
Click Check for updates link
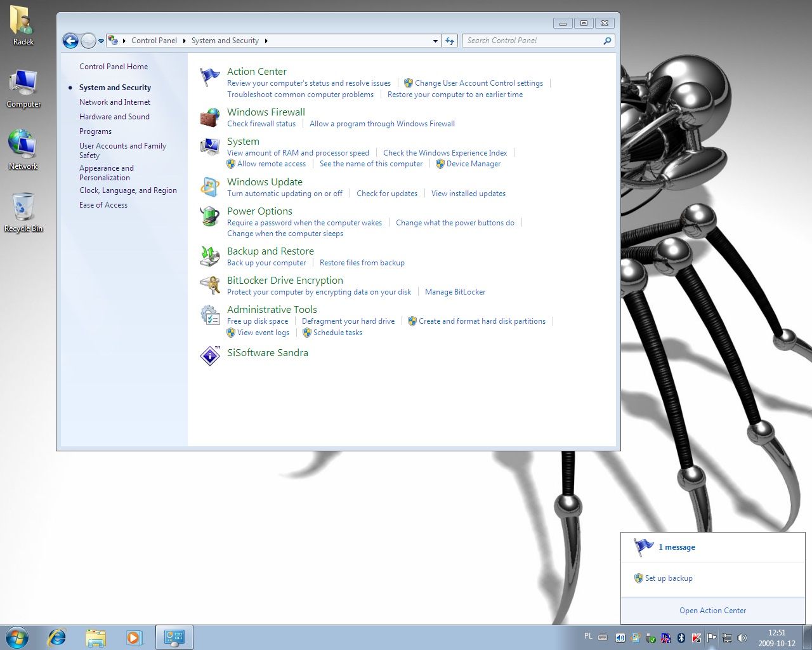click(387, 194)
